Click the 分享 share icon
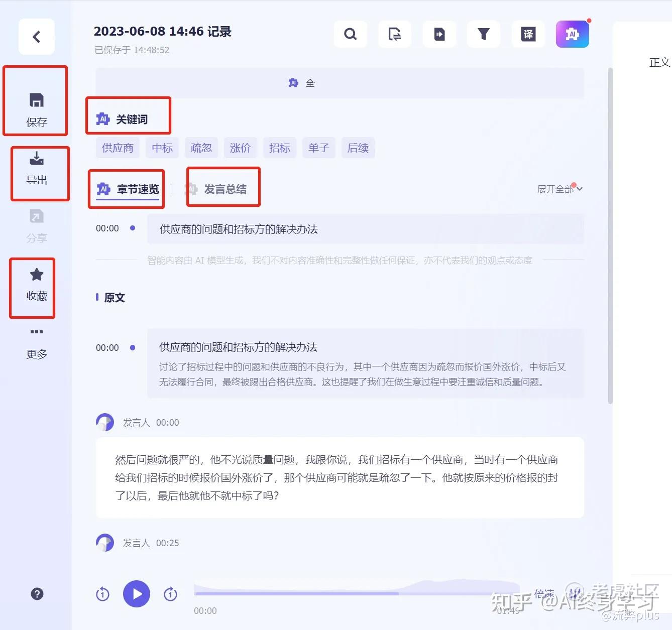 pos(37,216)
